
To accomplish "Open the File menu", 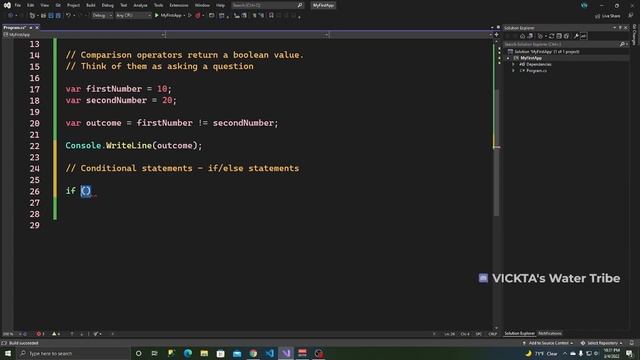I will point(18,5).
